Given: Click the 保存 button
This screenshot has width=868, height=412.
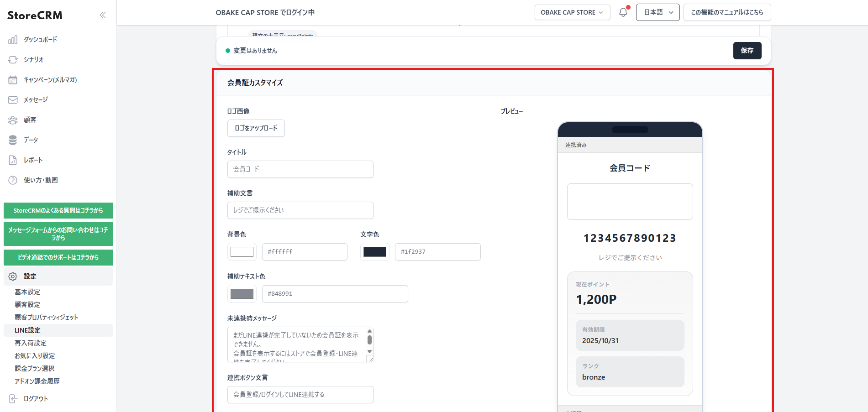Looking at the screenshot, I should coord(747,51).
